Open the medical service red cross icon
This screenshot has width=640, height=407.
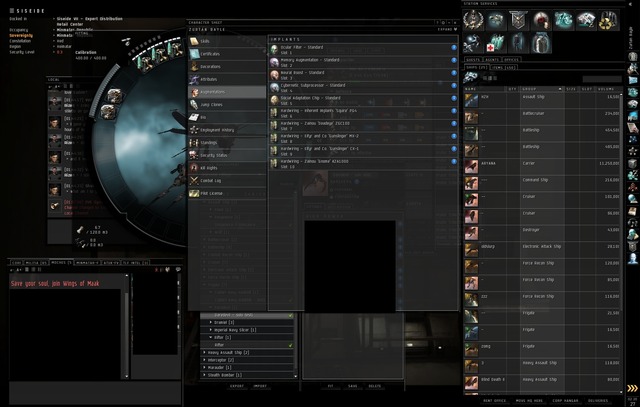pos(496,42)
